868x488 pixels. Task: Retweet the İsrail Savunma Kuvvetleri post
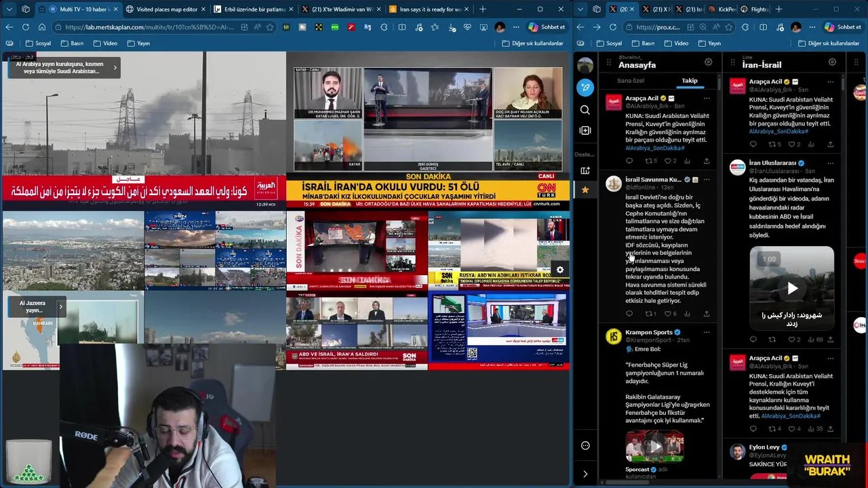point(650,314)
